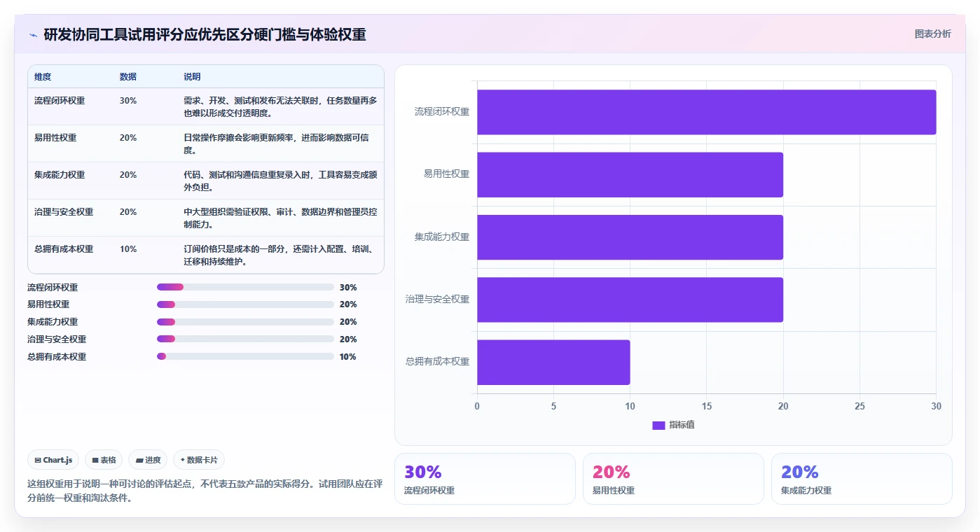Click the lightning icon beside the title
Screen dimensions: 980x532
click(x=34, y=35)
